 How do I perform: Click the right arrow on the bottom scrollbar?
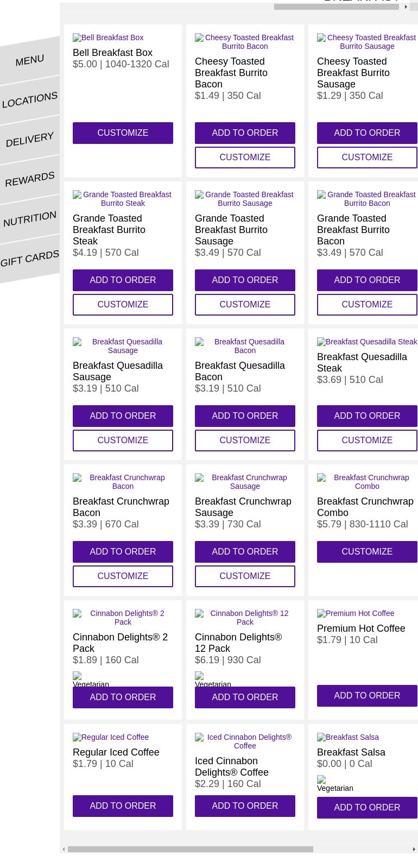pos(414,850)
